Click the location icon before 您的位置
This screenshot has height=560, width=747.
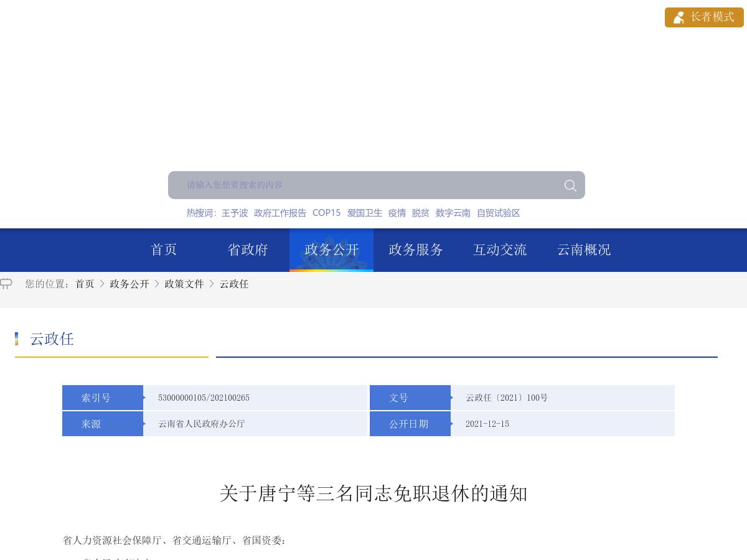[x=6, y=284]
